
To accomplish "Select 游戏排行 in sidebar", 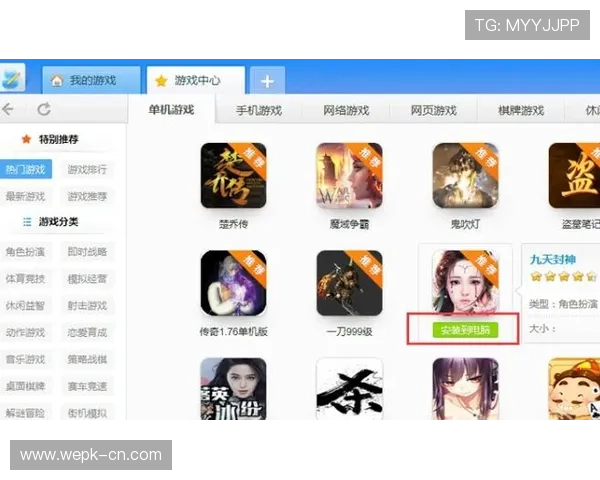I will 87,169.
